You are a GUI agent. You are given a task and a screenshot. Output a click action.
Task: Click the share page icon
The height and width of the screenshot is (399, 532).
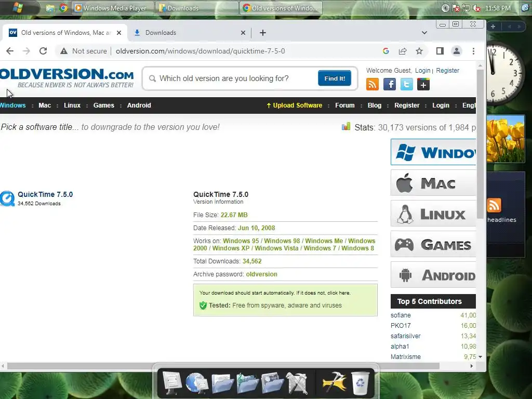[x=403, y=51]
